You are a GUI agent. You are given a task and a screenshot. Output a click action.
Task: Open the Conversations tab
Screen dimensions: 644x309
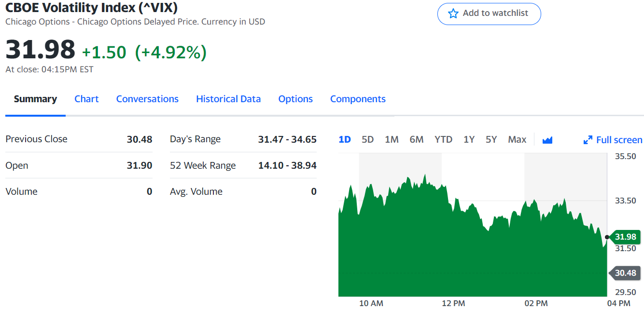[x=147, y=99]
